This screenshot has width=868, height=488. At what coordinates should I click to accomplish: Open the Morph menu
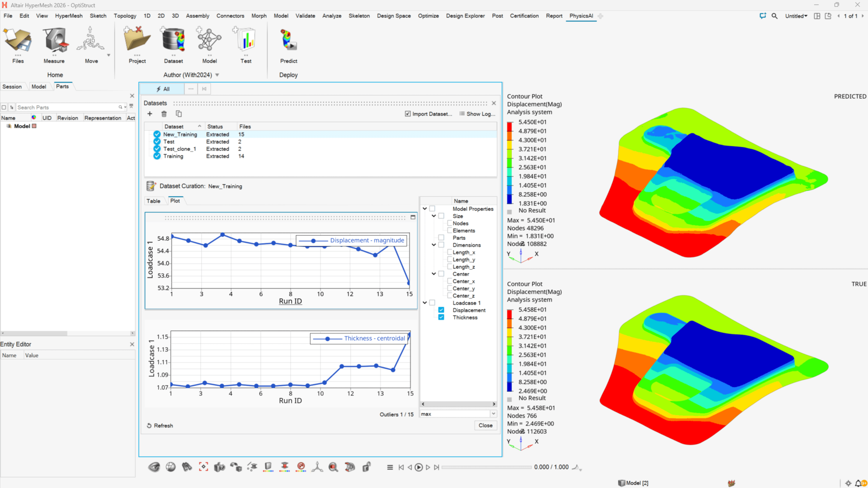click(259, 16)
